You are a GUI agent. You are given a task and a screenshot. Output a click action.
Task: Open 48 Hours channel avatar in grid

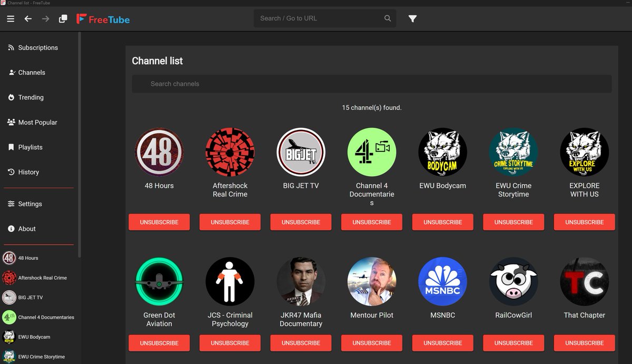159,152
